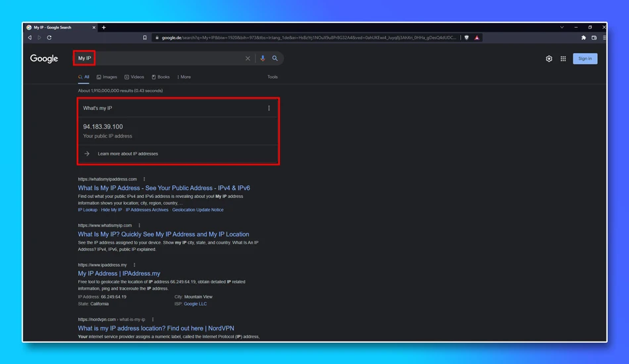Click the magnifying glass search icon
629x364 pixels.
[x=275, y=58]
